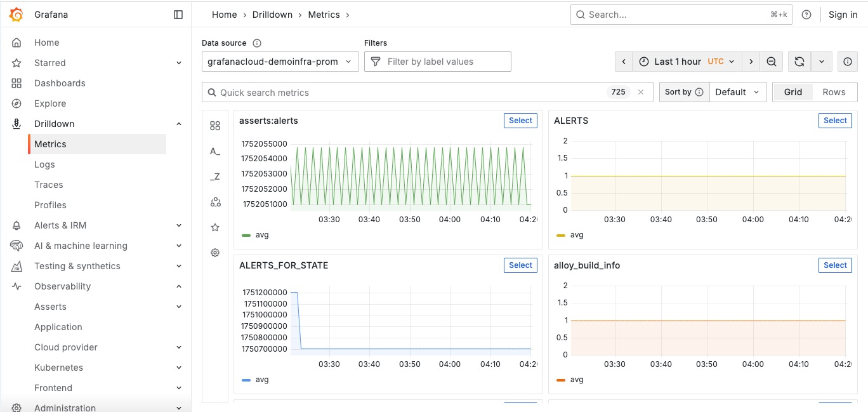Click the group by labels icon
868x412 pixels.
tap(215, 202)
